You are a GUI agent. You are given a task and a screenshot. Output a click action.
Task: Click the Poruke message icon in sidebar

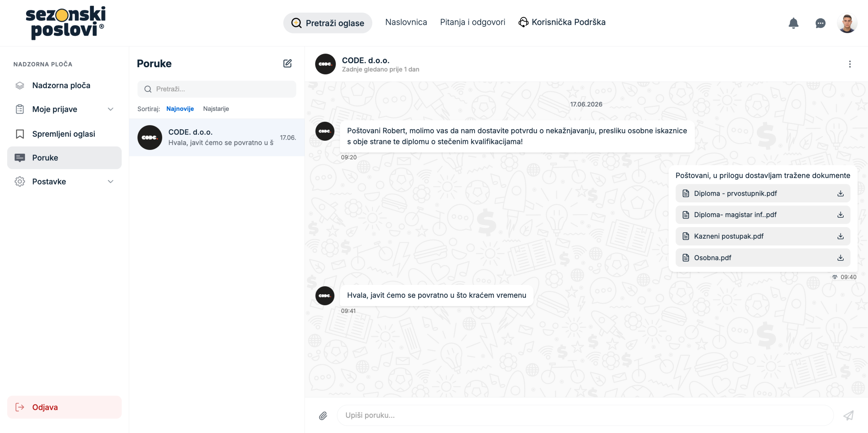point(20,158)
